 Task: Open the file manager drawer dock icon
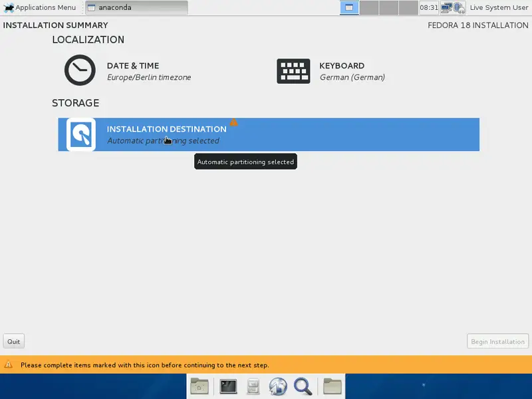[x=253, y=386]
